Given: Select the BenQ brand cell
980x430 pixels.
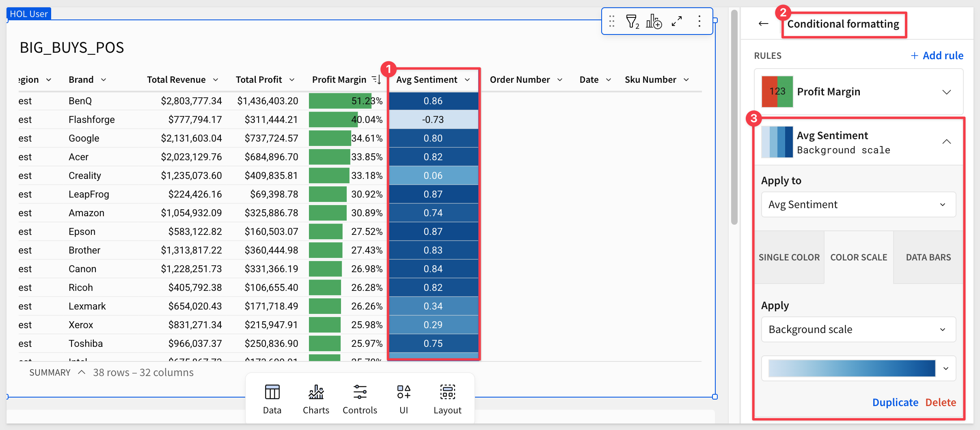Looking at the screenshot, I should [80, 101].
